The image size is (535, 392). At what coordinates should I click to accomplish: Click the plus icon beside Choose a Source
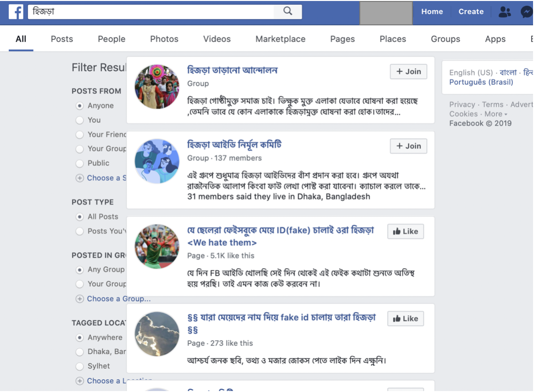[80, 178]
